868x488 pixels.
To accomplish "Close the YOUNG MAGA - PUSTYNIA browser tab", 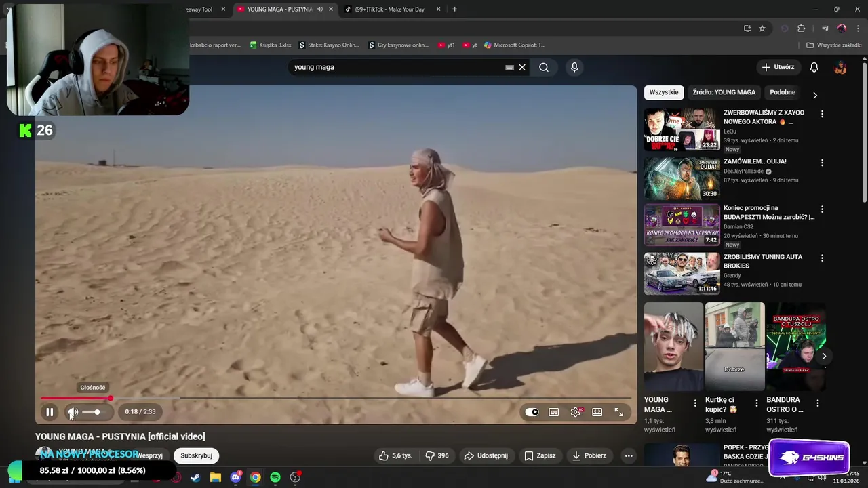I will pos(331,9).
